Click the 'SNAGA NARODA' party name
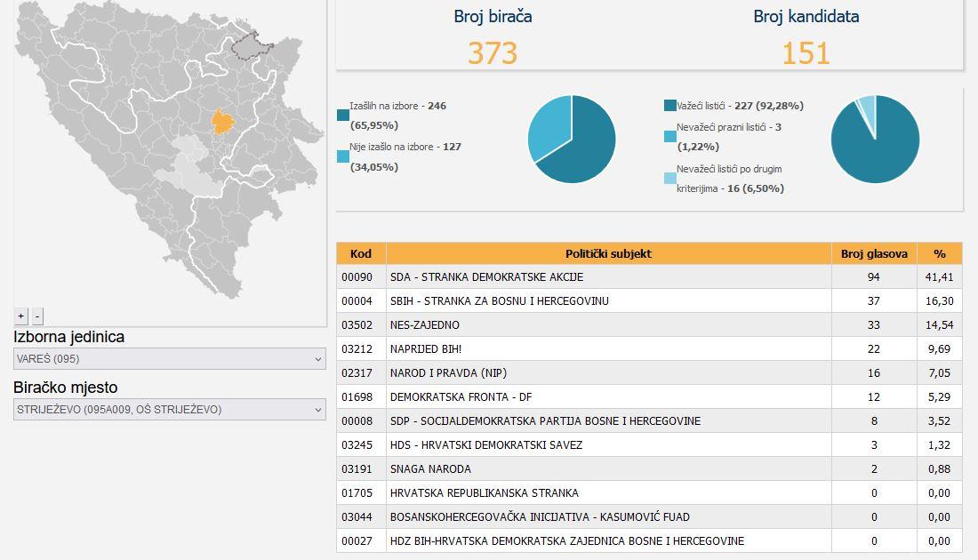 pos(430,469)
